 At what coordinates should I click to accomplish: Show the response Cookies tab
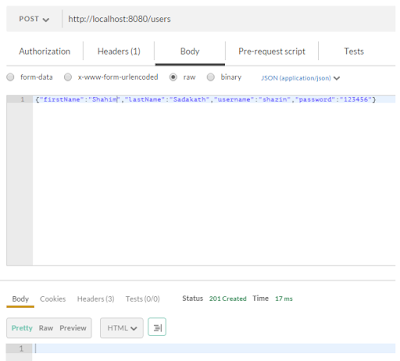(x=53, y=299)
